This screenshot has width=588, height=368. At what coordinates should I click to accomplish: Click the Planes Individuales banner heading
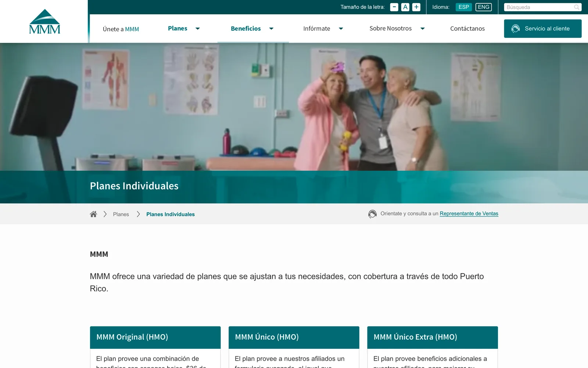134,186
